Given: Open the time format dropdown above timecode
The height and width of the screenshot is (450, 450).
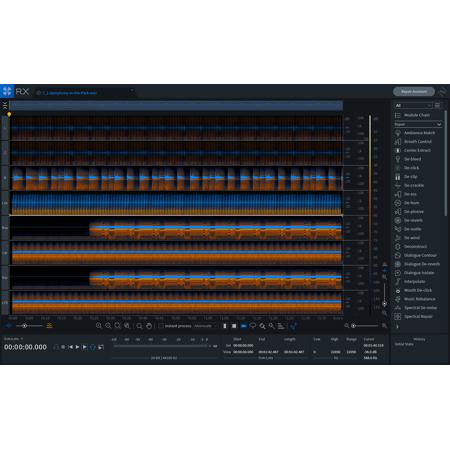Looking at the screenshot, I should (x=13, y=339).
